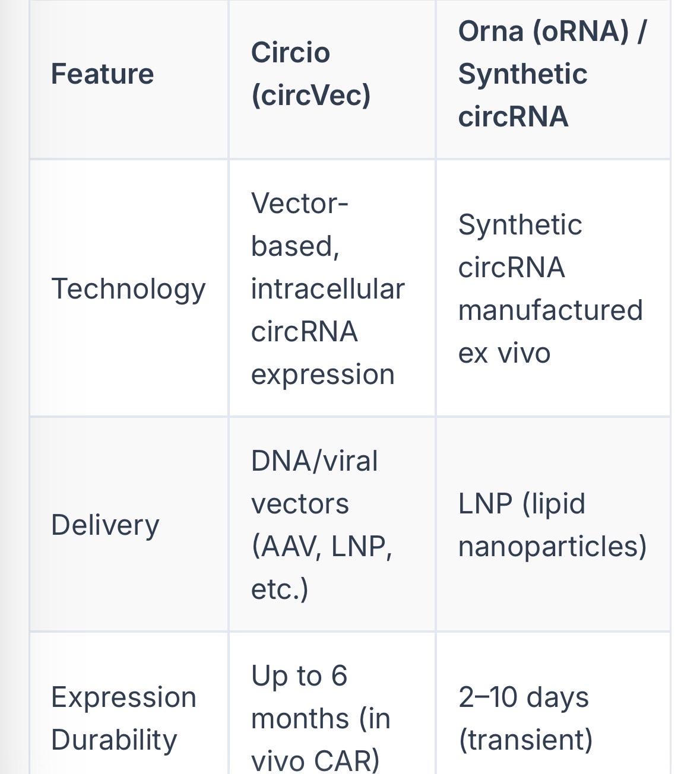
Task: Click the text AAV, LNP, in Delivery row
Action: (321, 547)
